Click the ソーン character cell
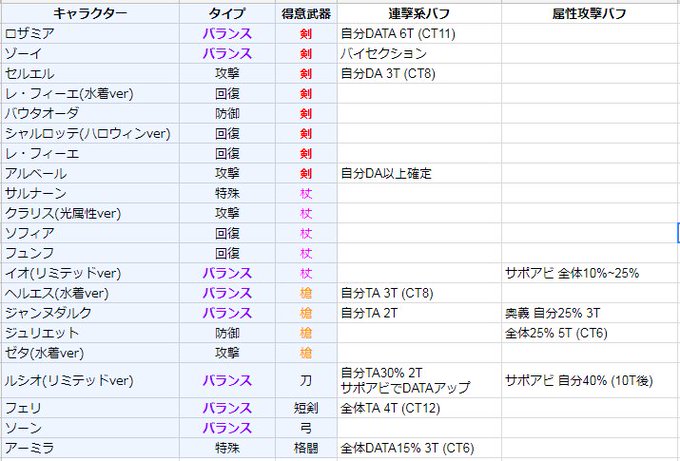Viewport: 680px width, 461px height. [90, 428]
